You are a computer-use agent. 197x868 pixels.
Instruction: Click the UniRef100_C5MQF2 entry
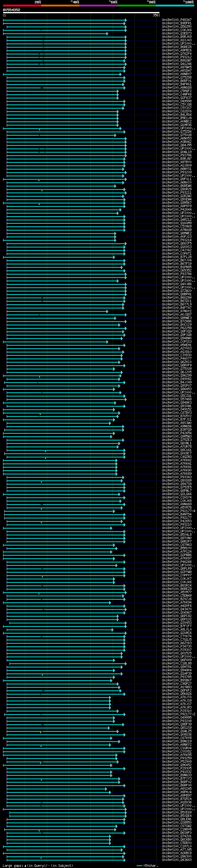coord(177,91)
